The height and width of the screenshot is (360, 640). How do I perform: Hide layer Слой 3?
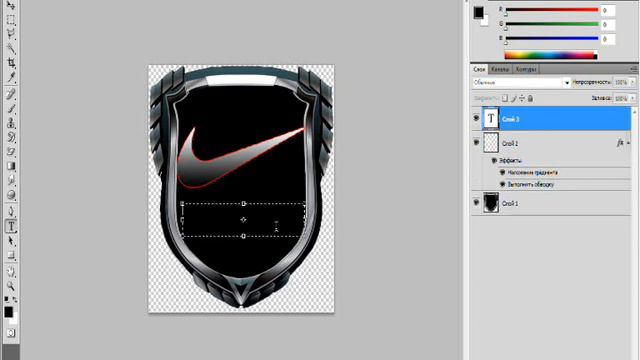[476, 118]
